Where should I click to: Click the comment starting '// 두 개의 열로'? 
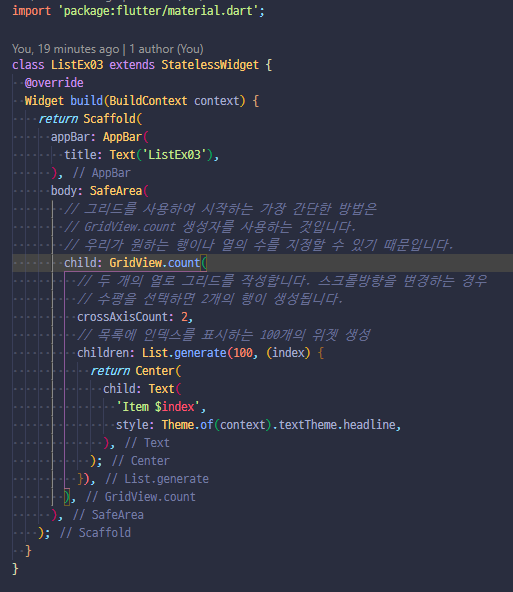click(x=282, y=281)
